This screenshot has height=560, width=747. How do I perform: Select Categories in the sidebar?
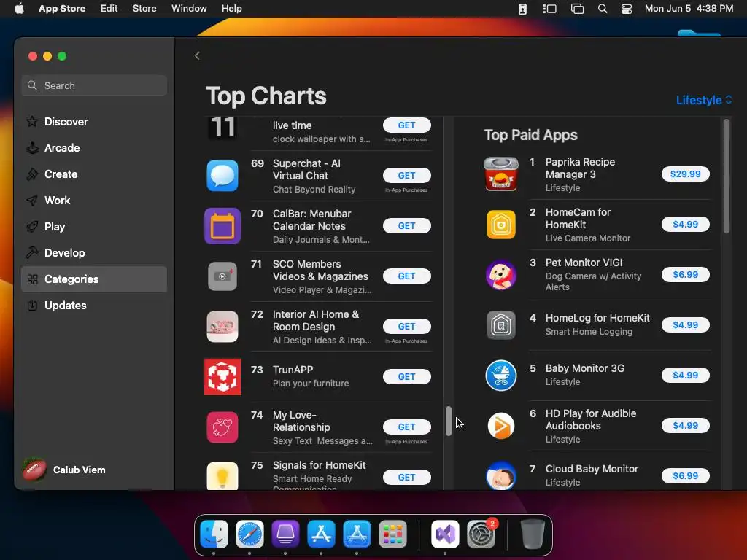(x=94, y=279)
